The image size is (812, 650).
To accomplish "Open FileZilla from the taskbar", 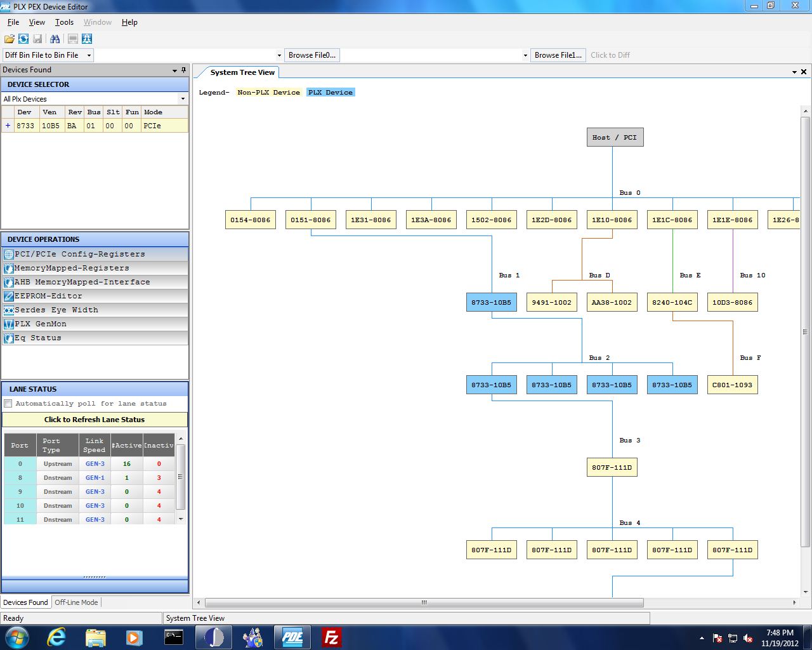I will point(331,637).
